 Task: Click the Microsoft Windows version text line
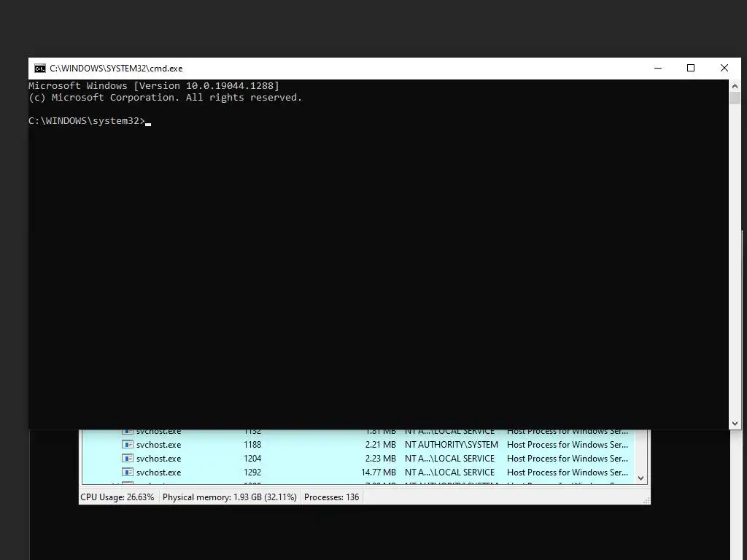154,86
